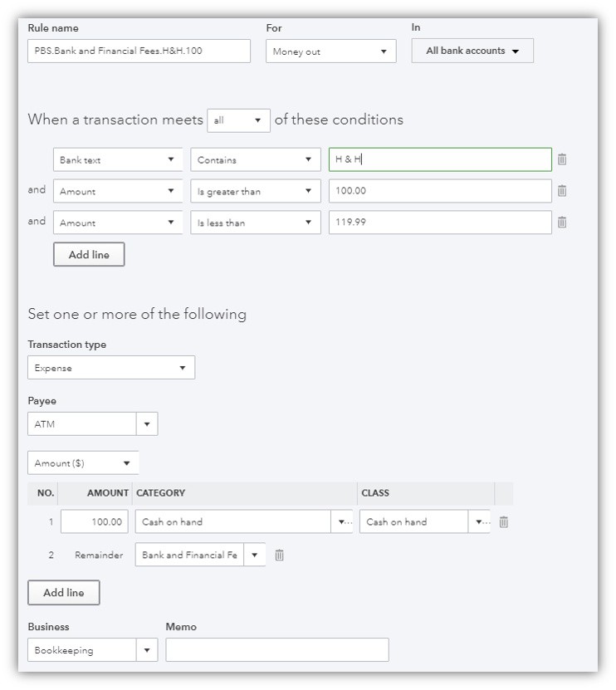Screen dimensions: 616x690
Task: Click the split amount 100.00 field
Action: (94, 521)
